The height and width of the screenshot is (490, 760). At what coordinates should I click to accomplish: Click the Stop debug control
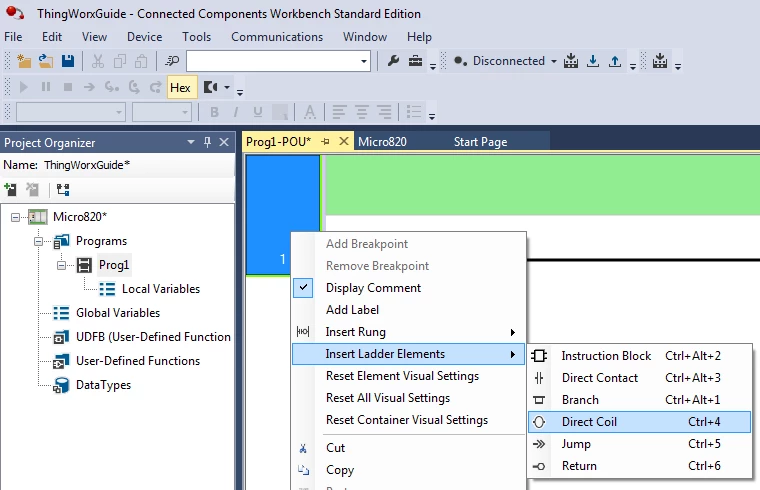68,87
